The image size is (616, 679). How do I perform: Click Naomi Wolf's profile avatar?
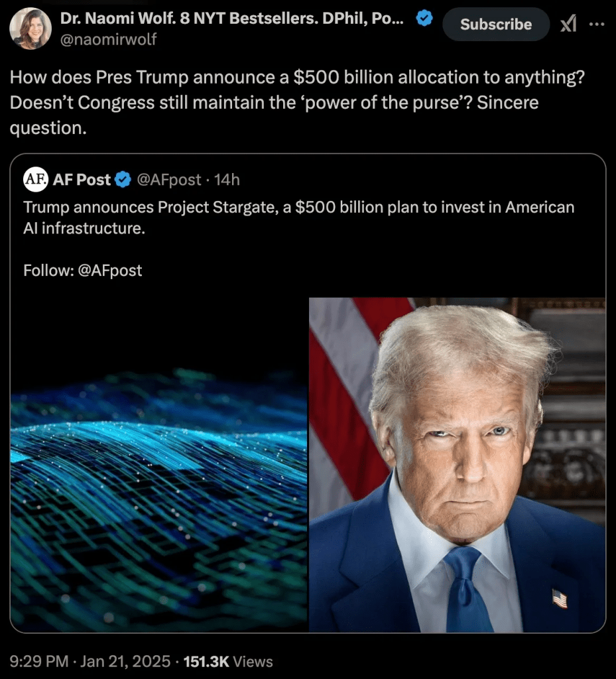[x=31, y=29]
